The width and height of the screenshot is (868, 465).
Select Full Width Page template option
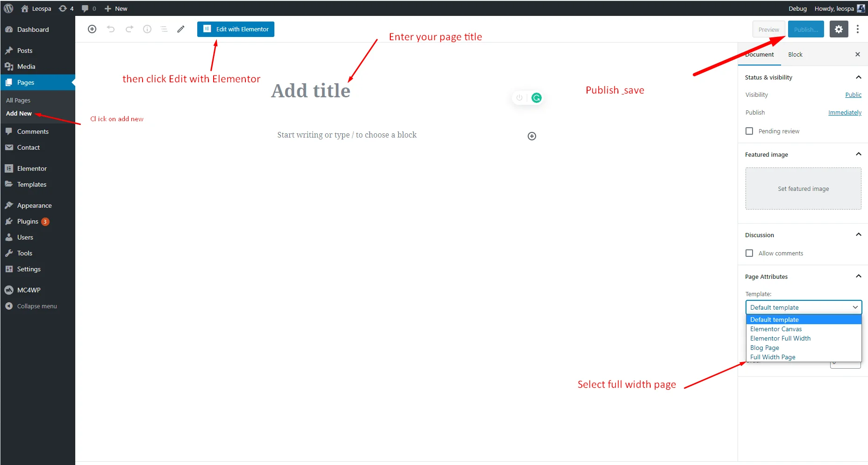773,357
